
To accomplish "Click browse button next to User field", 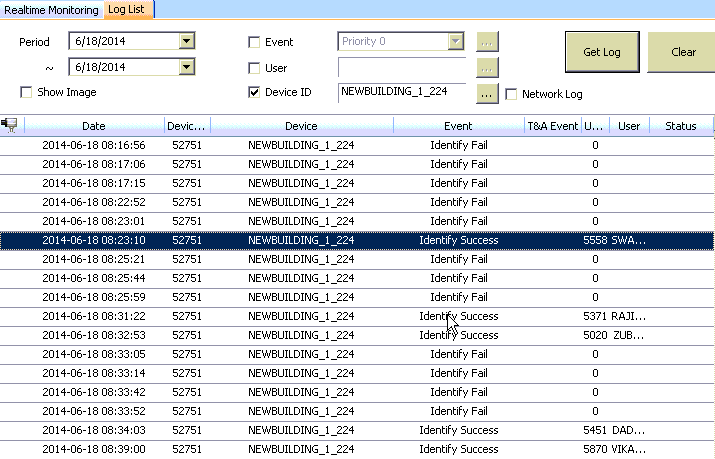I will tap(487, 68).
